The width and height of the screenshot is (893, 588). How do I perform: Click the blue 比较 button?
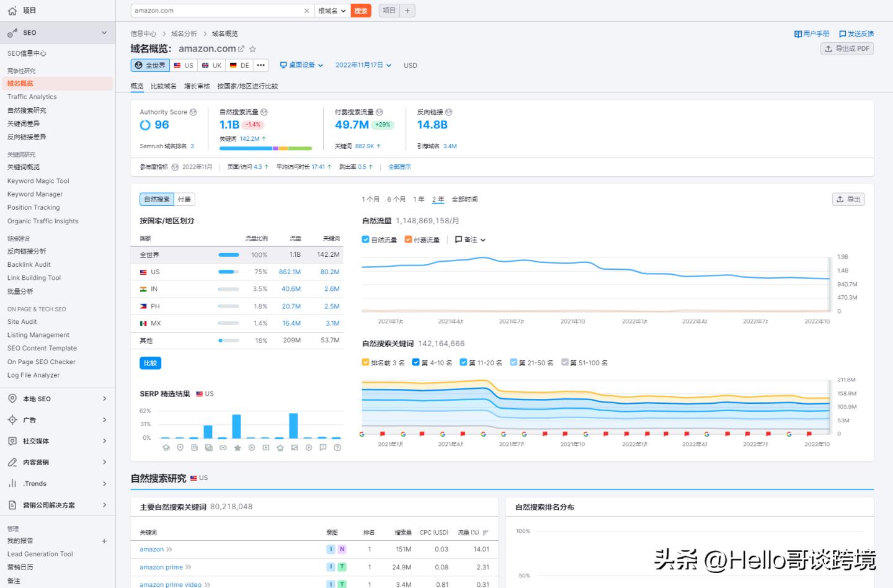tap(150, 363)
